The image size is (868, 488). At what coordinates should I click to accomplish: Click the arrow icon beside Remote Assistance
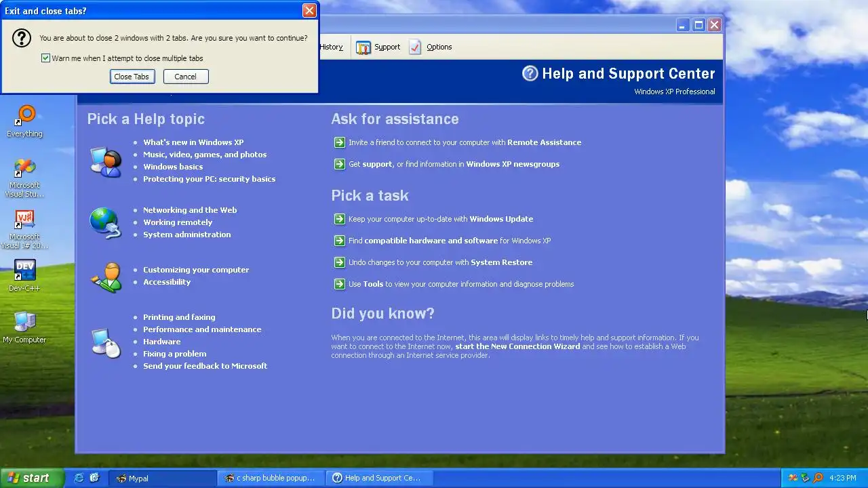tap(340, 142)
